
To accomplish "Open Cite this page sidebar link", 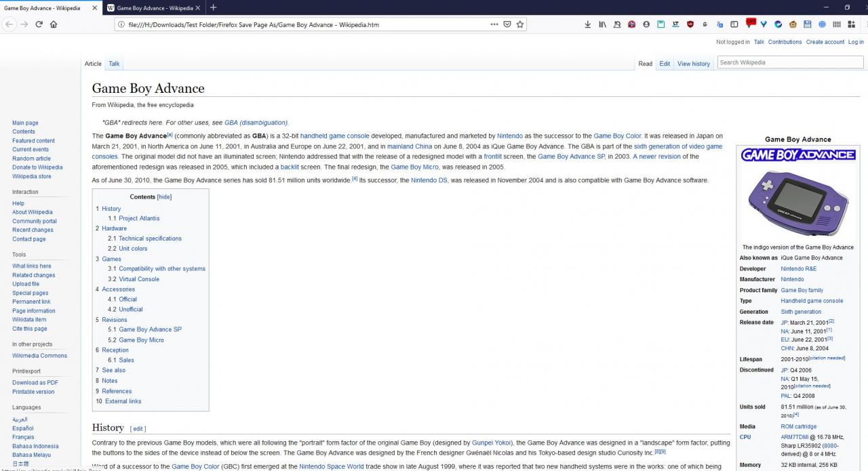I will (x=30, y=329).
